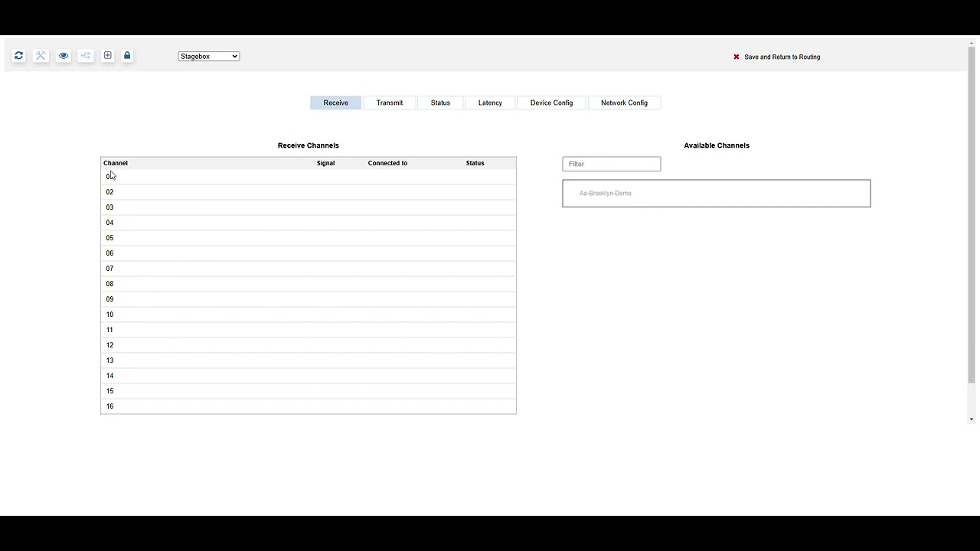Select receive channel 03
The width and height of the screenshot is (980, 551).
coord(309,207)
